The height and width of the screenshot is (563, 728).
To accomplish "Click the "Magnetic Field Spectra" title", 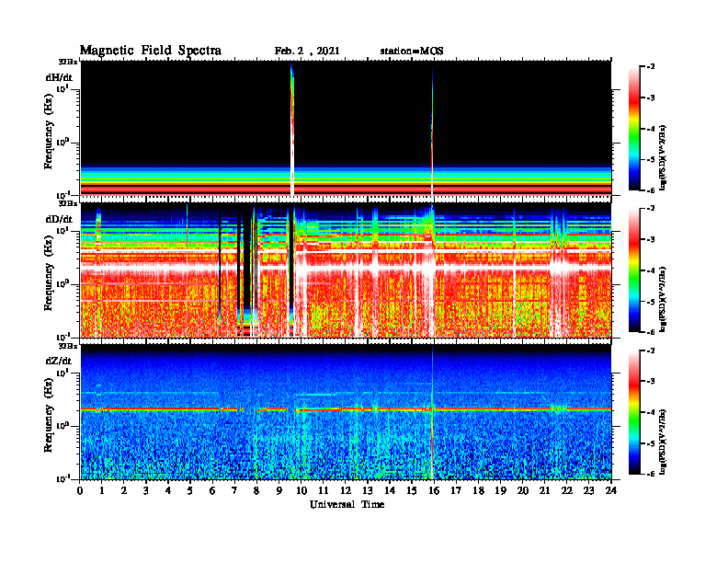I will coord(151,51).
